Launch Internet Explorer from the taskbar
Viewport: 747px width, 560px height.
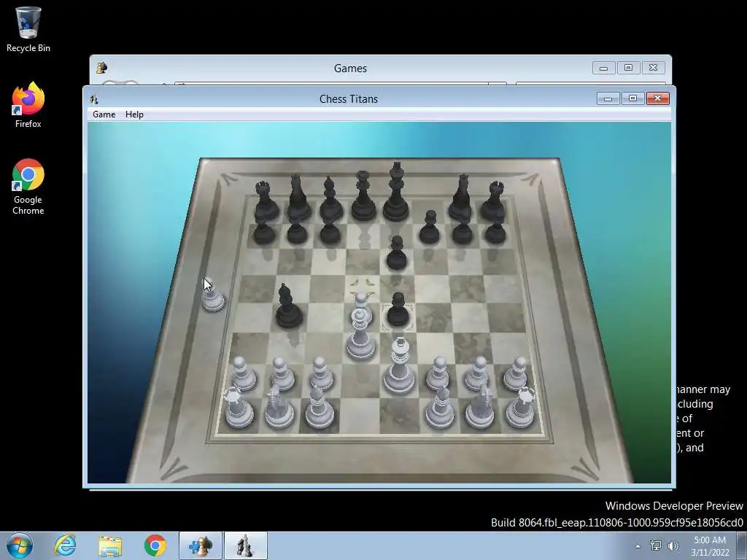point(65,545)
